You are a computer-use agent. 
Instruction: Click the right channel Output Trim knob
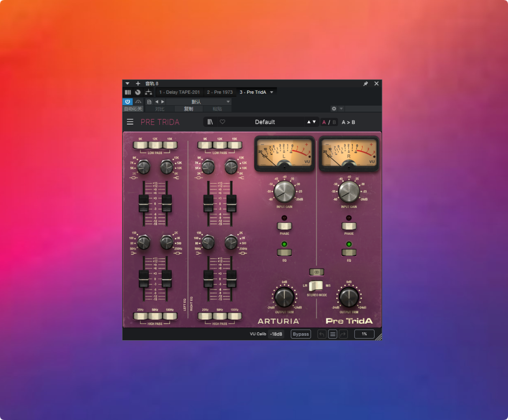[349, 297]
